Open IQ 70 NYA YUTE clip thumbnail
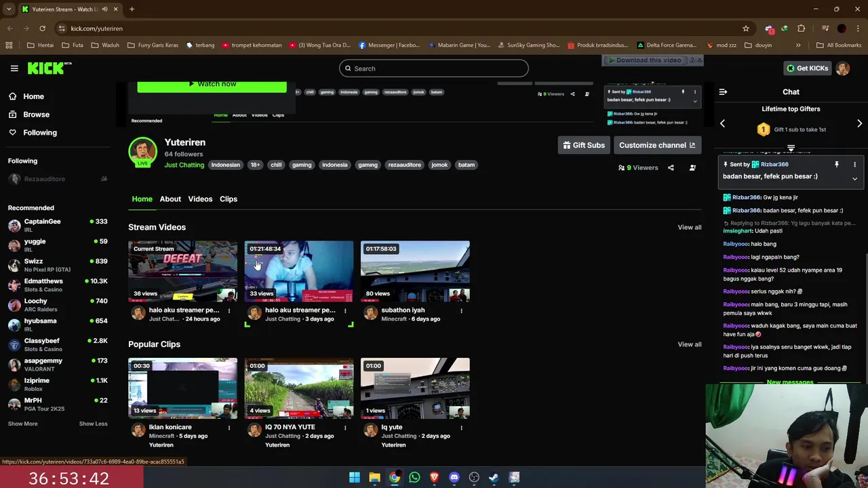 pos(299,388)
